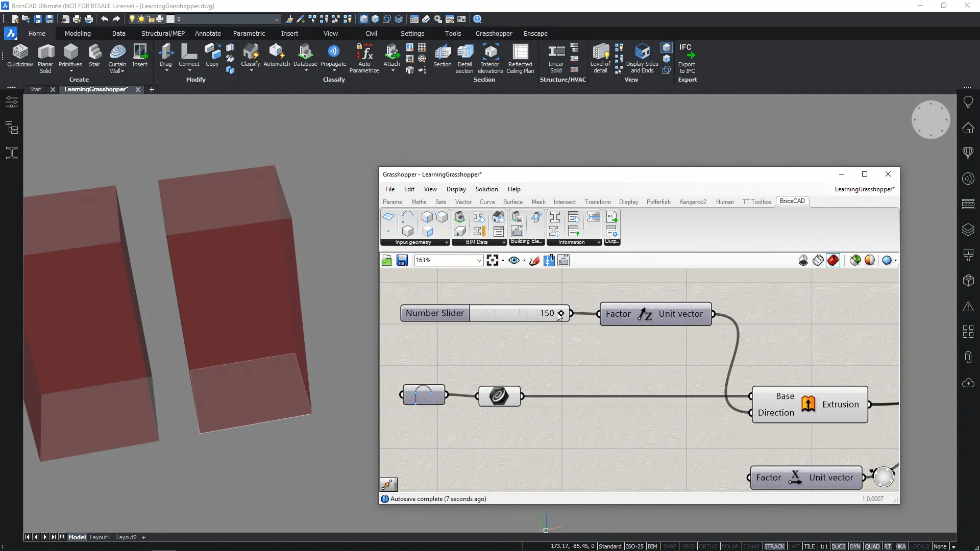Screen dimensions: 980x551
Task: Click the Grasshopper save file icon
Action: coord(402,261)
